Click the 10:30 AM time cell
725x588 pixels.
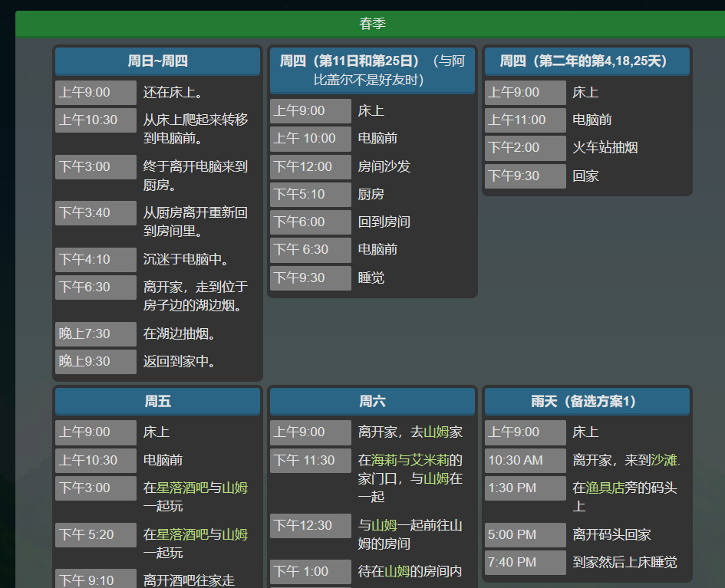(x=526, y=461)
